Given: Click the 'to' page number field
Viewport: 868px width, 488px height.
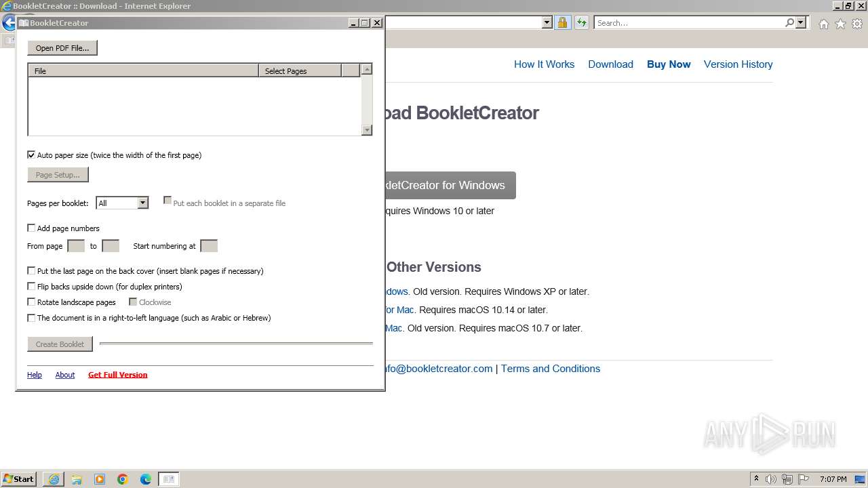Looking at the screenshot, I should pyautogui.click(x=111, y=246).
